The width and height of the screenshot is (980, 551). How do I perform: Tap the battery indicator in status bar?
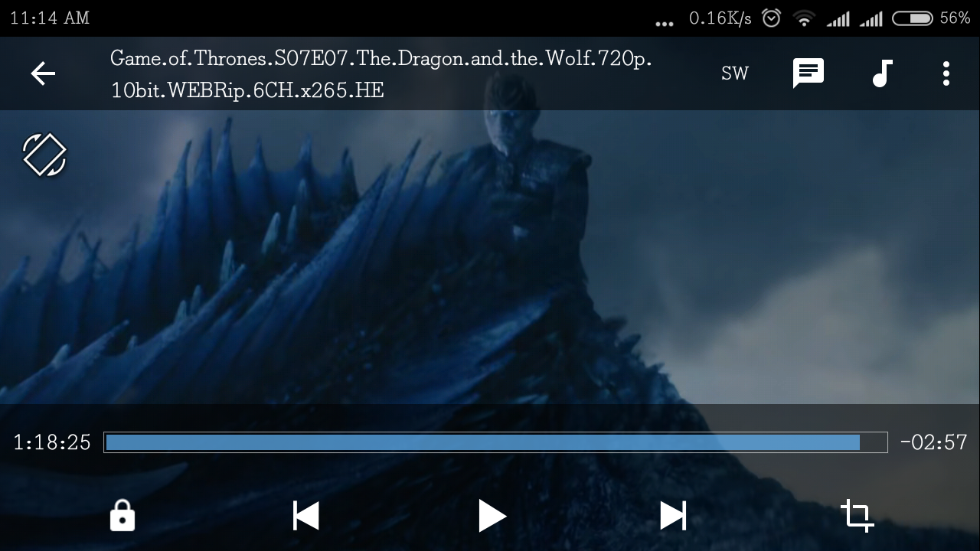tap(913, 18)
